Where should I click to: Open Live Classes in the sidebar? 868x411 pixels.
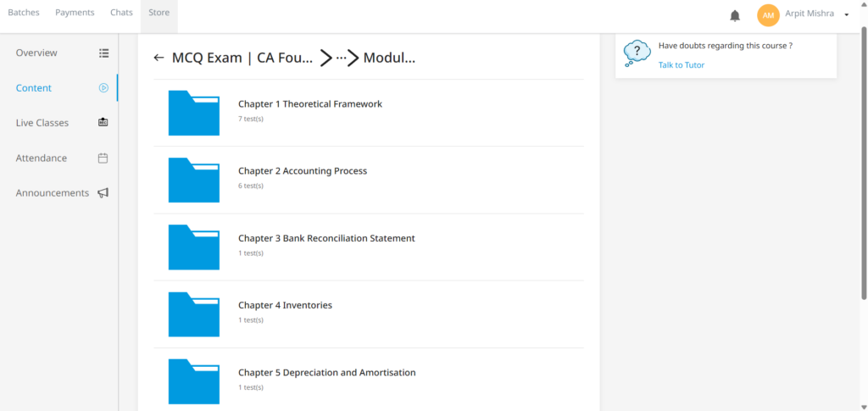42,123
